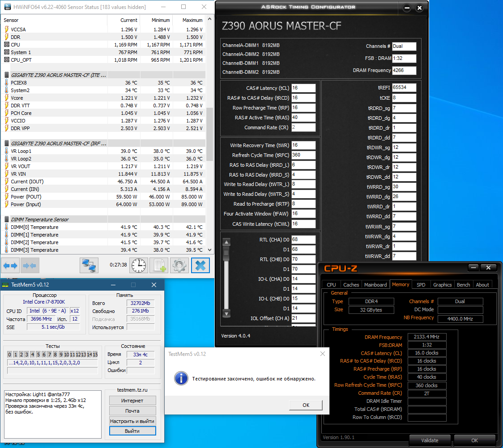This screenshot has height=448, width=503.
Task: Click the tREFI value field
Action: (404, 88)
